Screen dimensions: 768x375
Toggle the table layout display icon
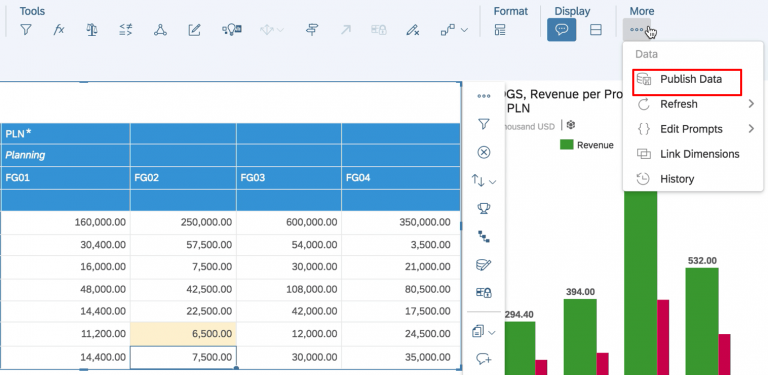596,30
